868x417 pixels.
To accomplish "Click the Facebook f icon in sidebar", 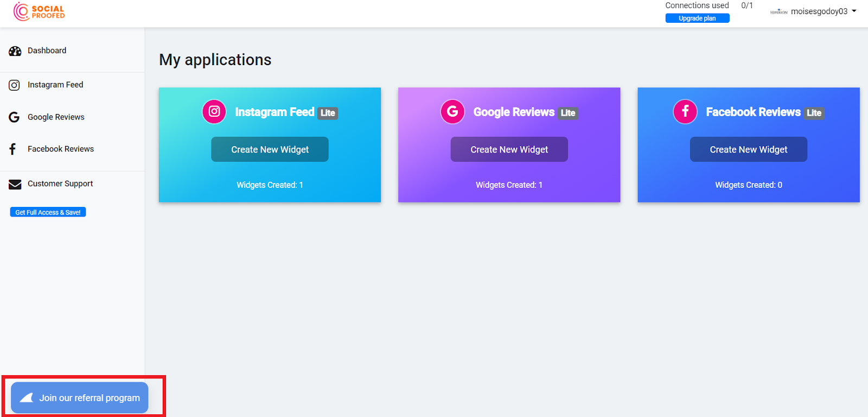I will tap(13, 149).
